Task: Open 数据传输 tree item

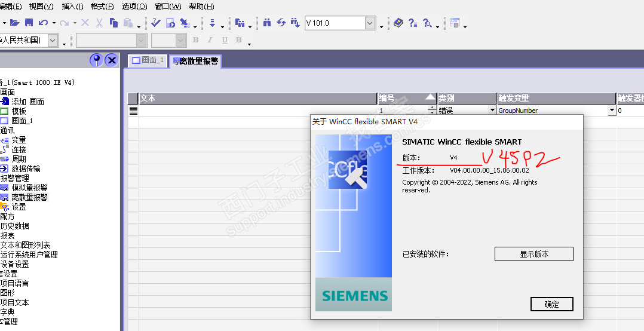Action: pos(26,168)
